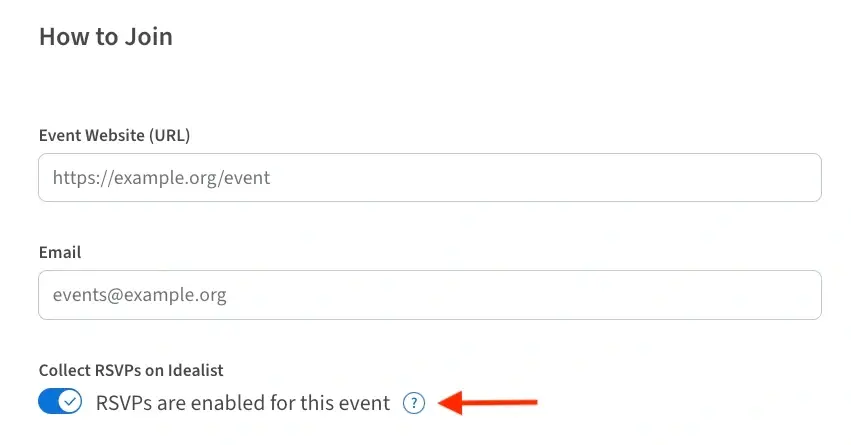The image size is (851, 445).
Task: Place cursor in the event URL textbox
Action: (430, 178)
